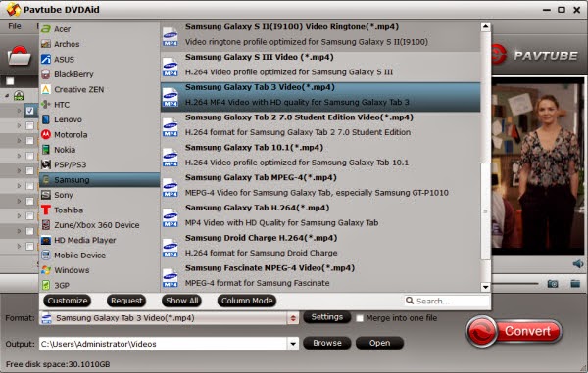588x373 pixels.
Task: Select the Samsung category
Action: (x=99, y=180)
